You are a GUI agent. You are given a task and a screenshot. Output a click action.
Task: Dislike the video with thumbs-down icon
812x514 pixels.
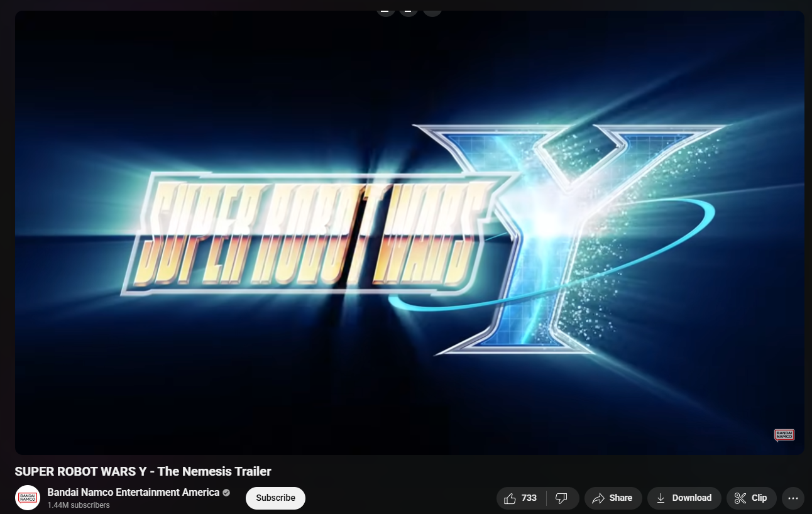pyautogui.click(x=562, y=498)
